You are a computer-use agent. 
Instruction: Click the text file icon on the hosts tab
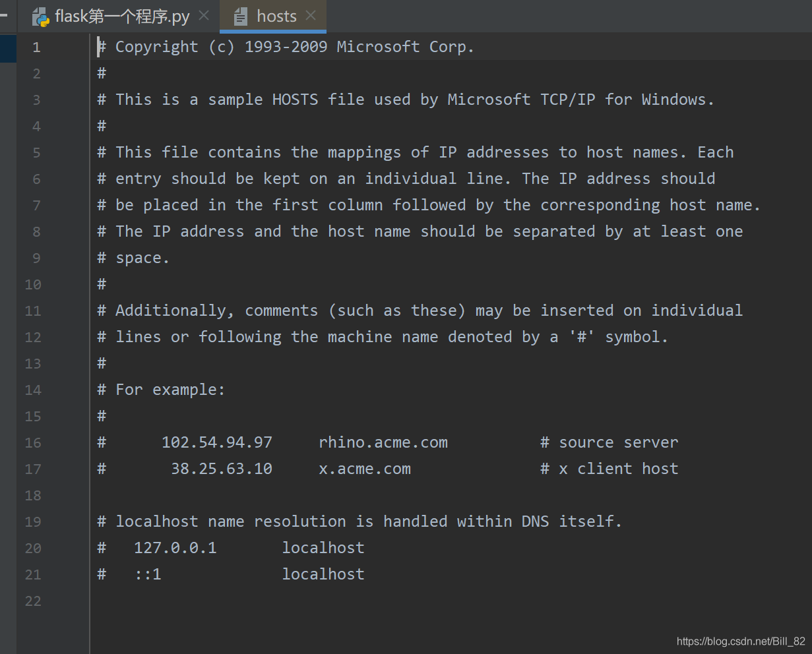[241, 16]
